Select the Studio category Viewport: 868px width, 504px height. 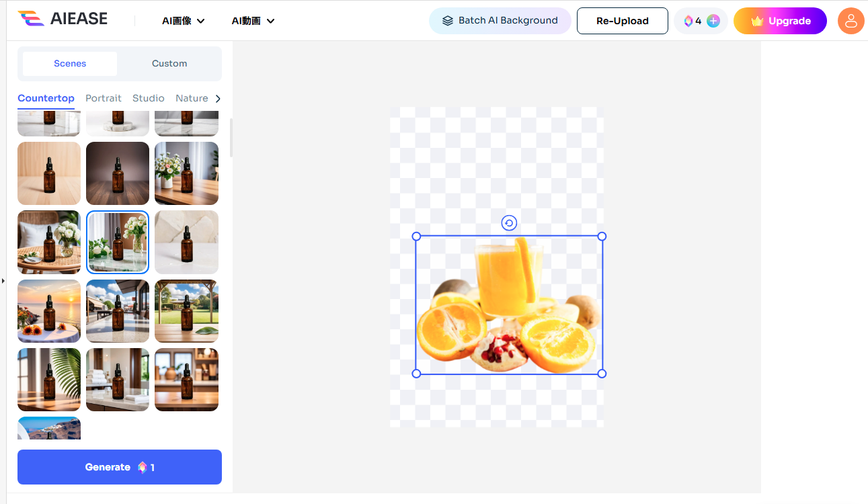149,98
